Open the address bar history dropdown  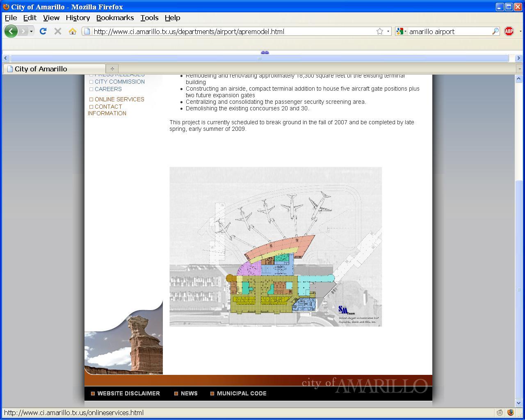point(388,32)
